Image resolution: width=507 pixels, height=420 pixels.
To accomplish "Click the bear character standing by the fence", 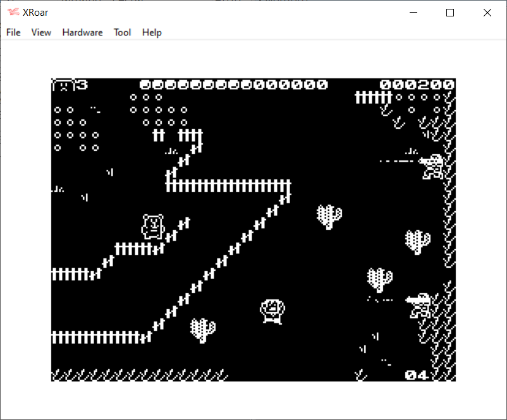I will pos(153,226).
